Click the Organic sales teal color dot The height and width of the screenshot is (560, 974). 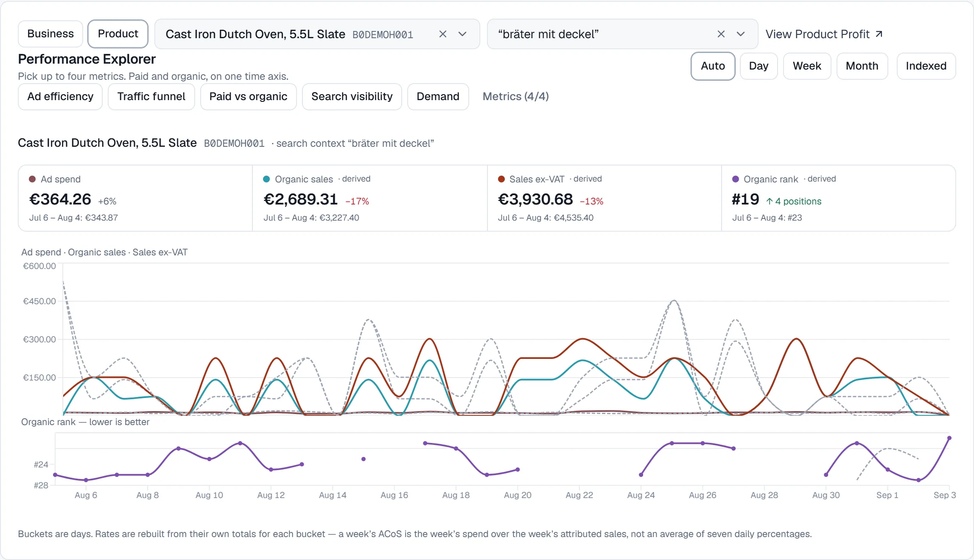[x=266, y=179]
